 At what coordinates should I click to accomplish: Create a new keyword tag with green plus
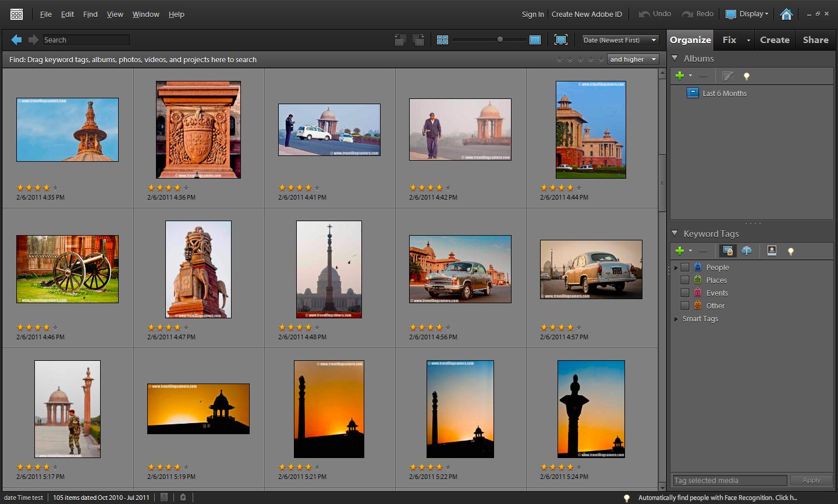(680, 251)
